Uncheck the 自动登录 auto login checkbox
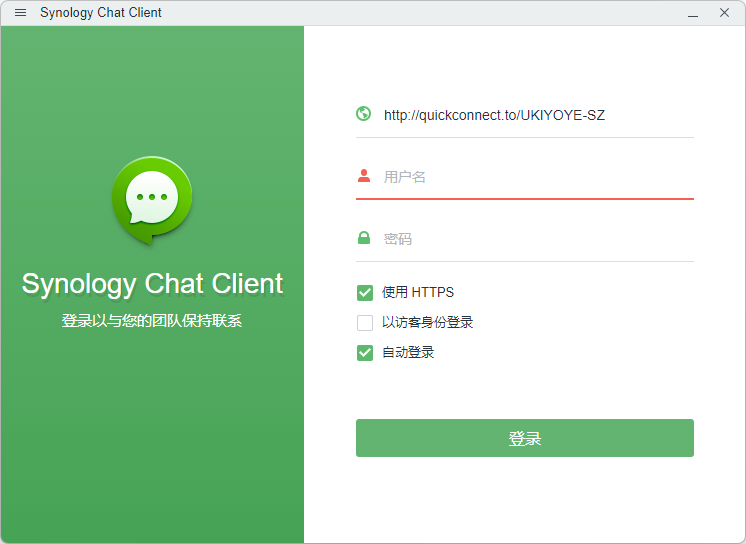 point(365,353)
